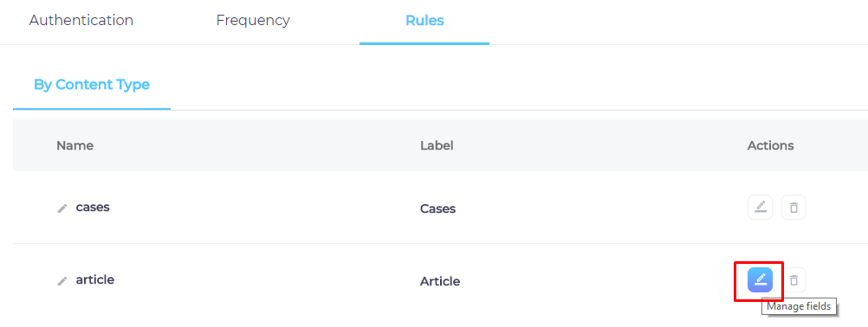Select the Rules tab

point(424,21)
